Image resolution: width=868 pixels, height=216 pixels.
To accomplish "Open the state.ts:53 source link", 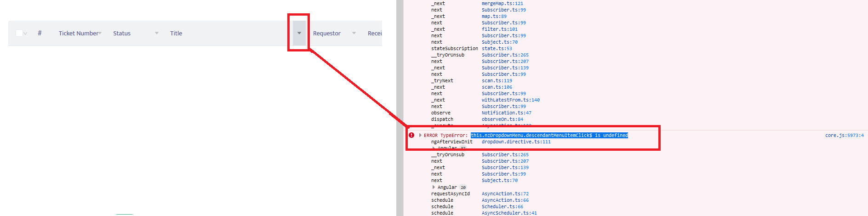I will 497,48.
